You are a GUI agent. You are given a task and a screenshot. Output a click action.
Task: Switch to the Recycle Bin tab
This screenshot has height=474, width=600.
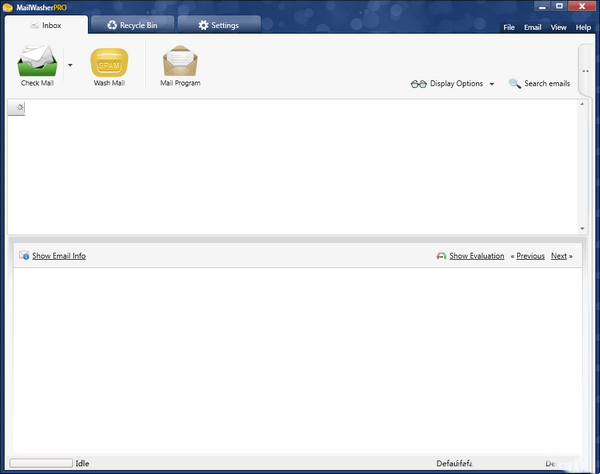click(x=132, y=24)
